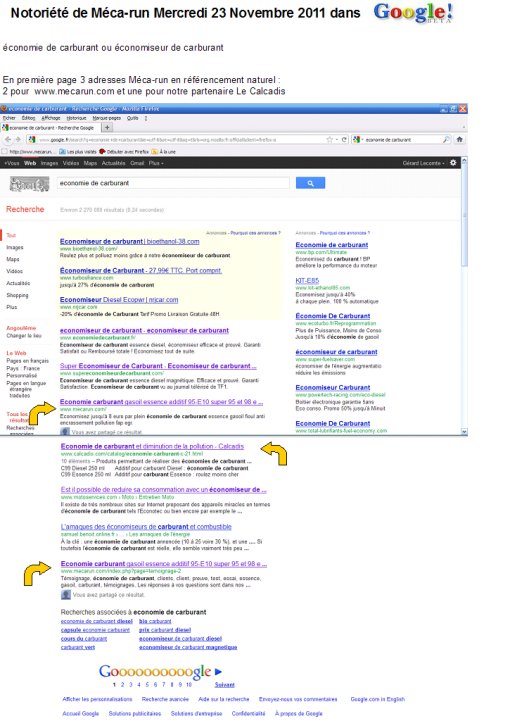The width and height of the screenshot is (510, 728).
Task: Filter by 'Pages en français'
Action: coord(27,361)
